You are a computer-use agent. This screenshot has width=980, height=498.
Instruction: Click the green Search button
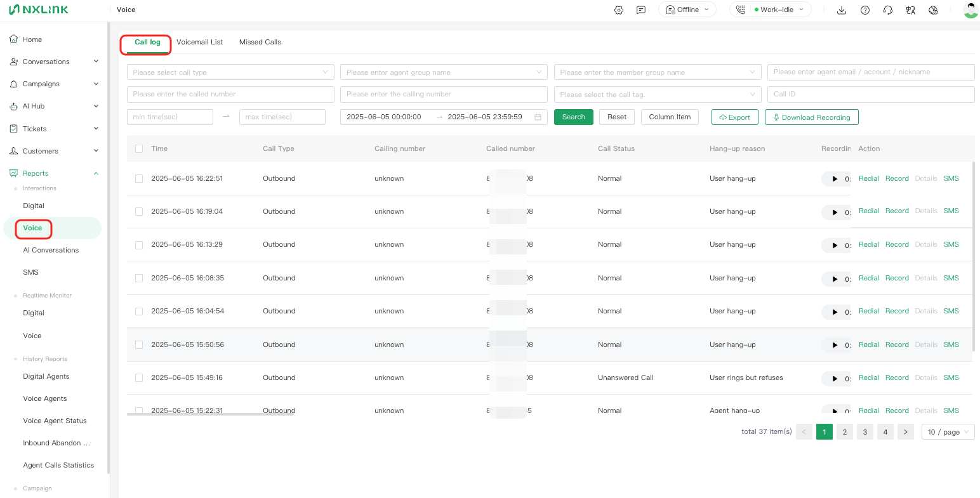574,117
